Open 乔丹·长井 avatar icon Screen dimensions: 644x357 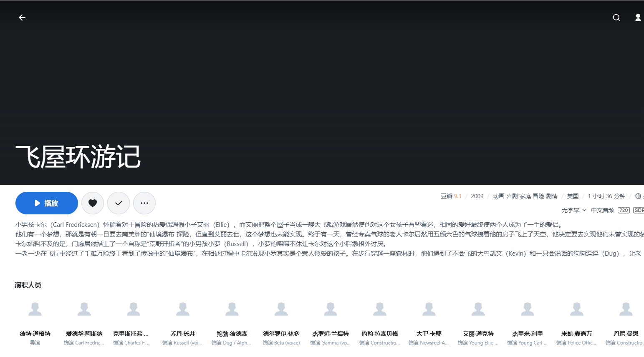[x=183, y=309]
